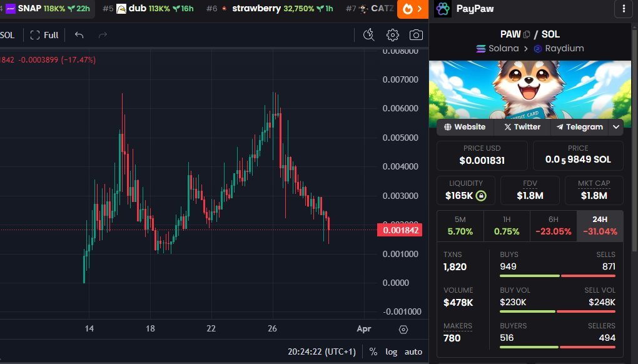
Task: Click the Raydium DEX icon
Action: click(538, 49)
